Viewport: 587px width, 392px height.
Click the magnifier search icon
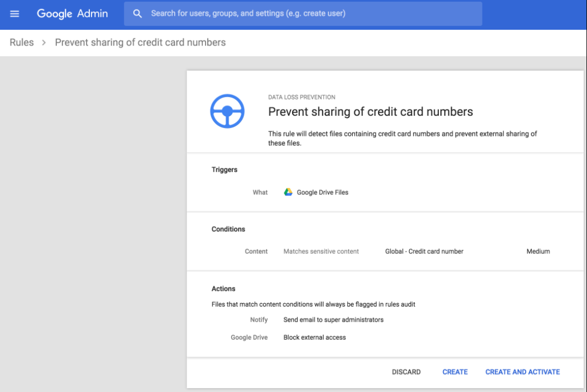[x=137, y=13]
